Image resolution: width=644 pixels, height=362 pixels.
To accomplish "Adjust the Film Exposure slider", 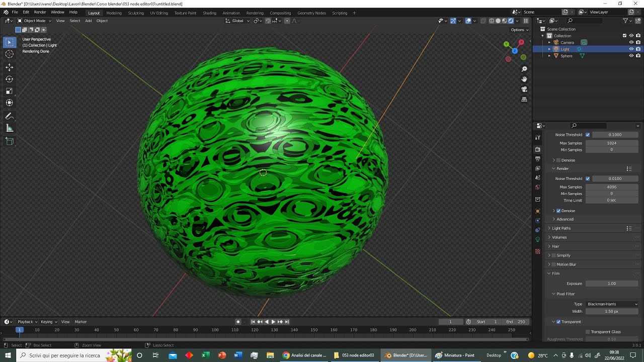I will (x=612, y=284).
